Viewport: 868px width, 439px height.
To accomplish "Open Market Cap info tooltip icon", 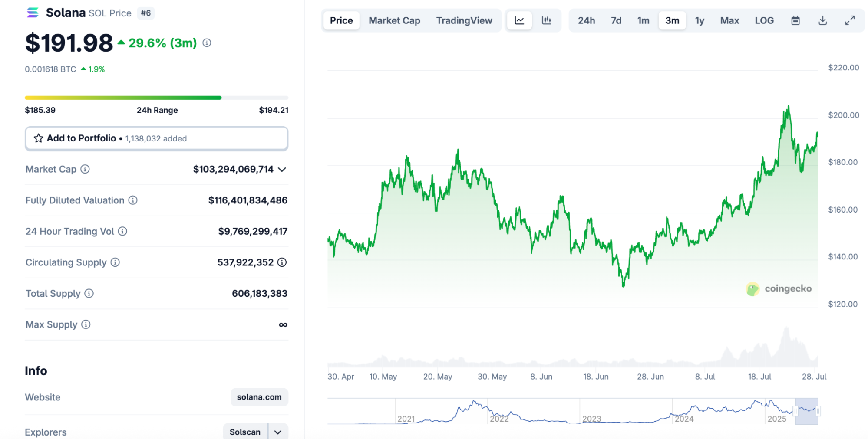I will (x=85, y=169).
